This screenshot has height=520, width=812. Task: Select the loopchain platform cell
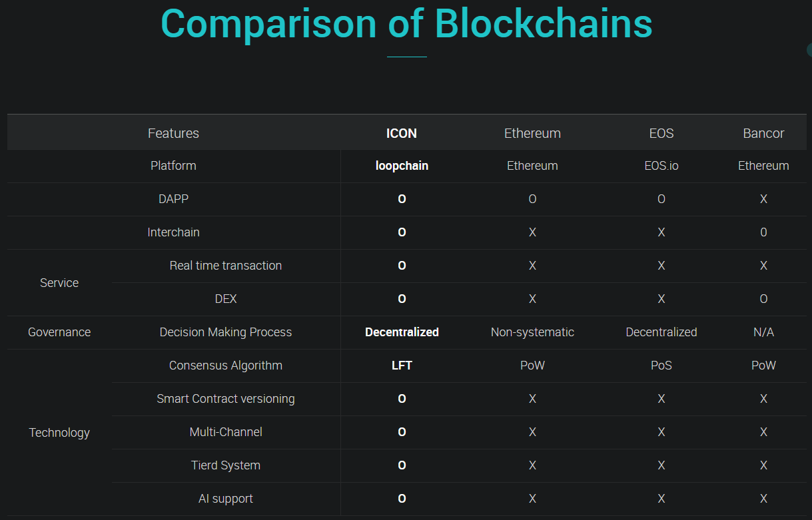tap(402, 166)
